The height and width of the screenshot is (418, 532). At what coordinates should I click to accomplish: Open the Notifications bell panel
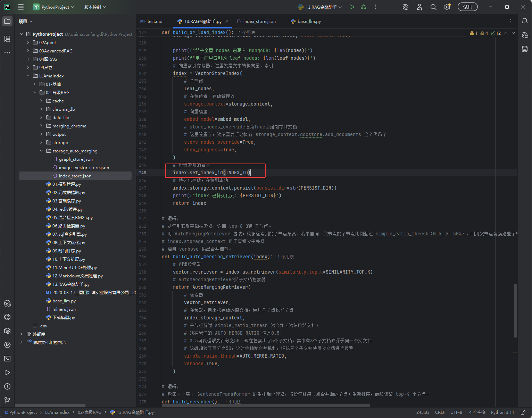click(525, 22)
